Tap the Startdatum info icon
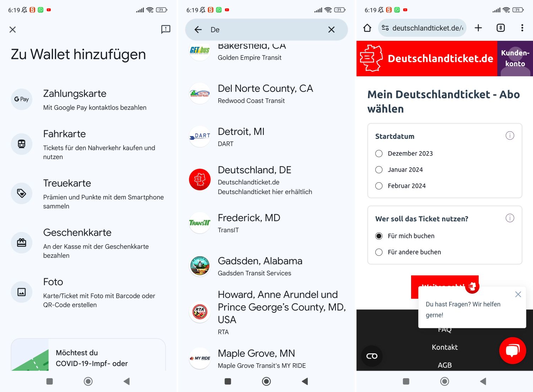 (510, 136)
